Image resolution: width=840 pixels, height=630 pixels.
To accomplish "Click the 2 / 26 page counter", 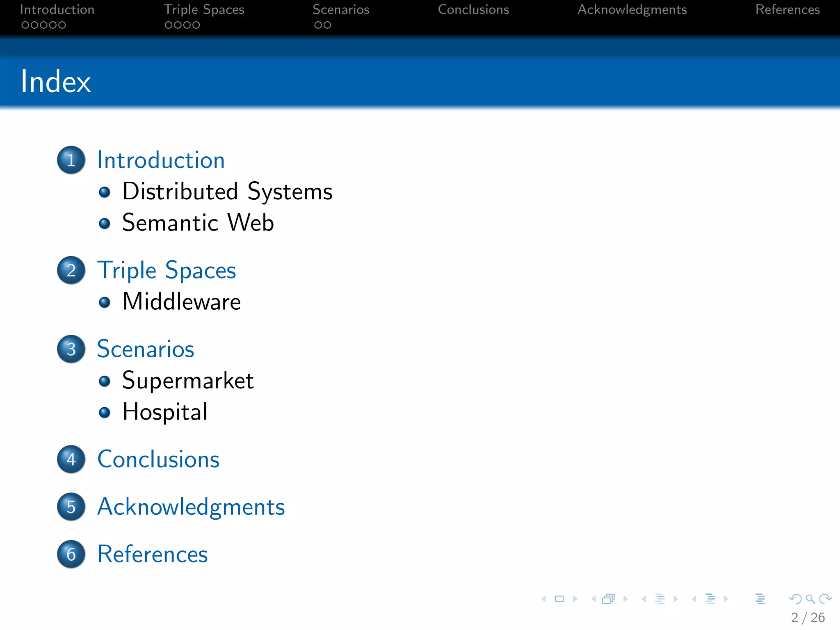I will 808,617.
